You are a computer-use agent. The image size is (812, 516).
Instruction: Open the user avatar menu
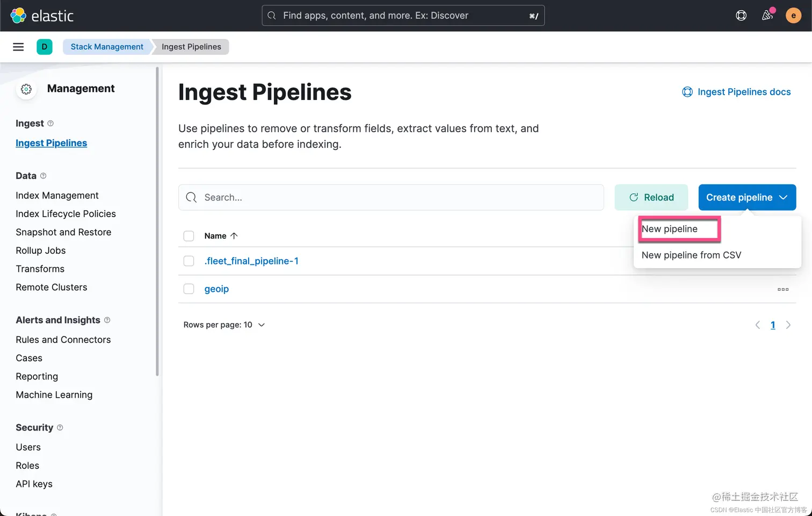point(793,16)
